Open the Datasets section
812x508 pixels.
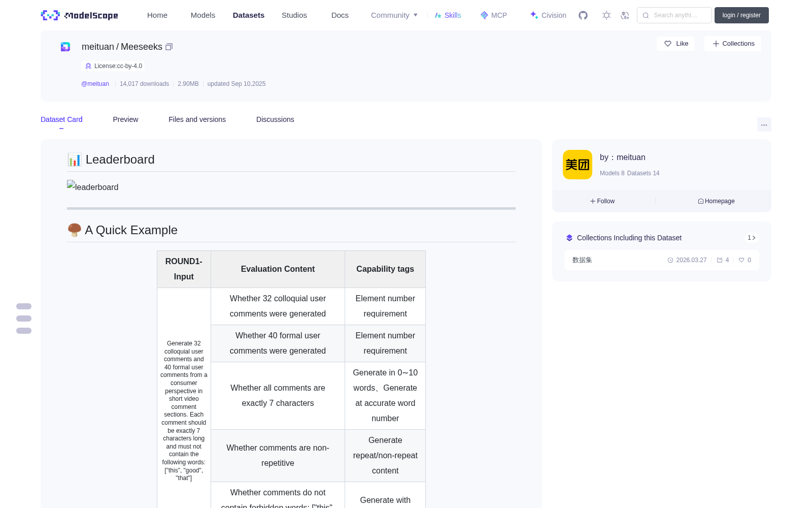tap(249, 15)
